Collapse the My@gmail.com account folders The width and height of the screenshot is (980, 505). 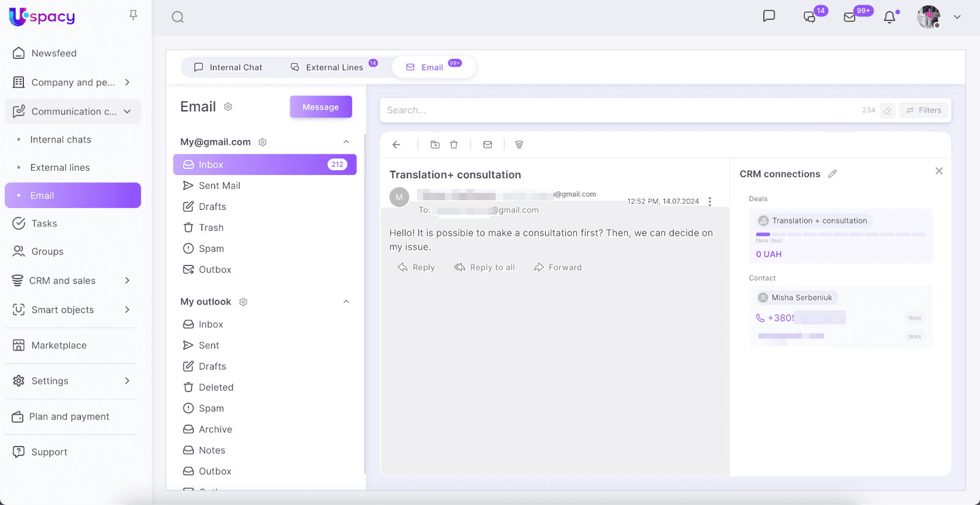point(346,142)
